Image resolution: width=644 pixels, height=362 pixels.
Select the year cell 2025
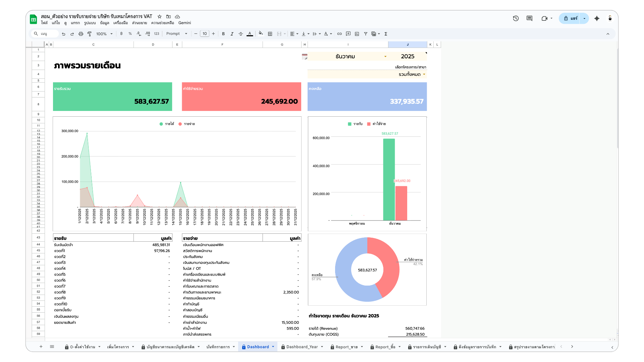click(x=408, y=56)
